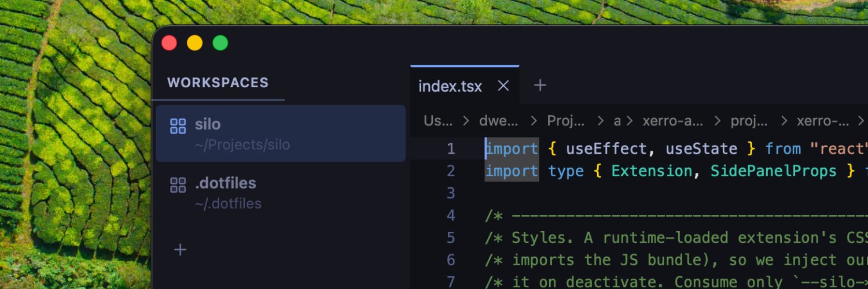Open the .dotfiles workspace
Viewport: 868px width, 289px height.
[281, 192]
